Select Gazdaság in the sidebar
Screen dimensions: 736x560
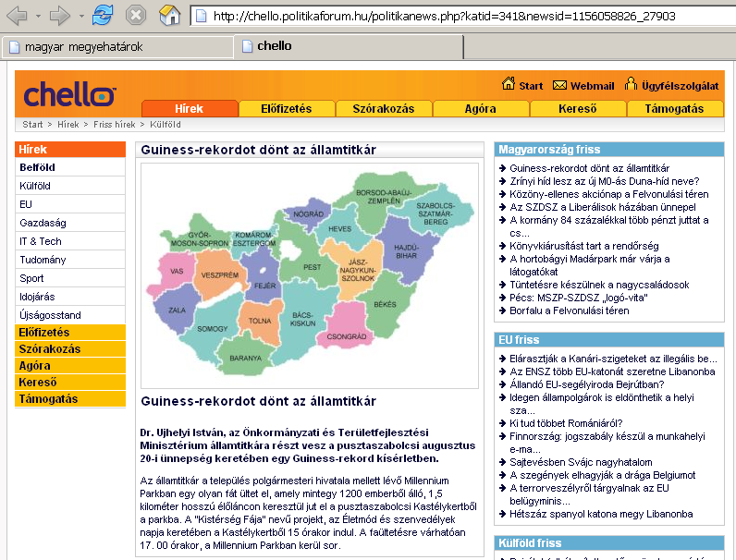tap(70, 223)
